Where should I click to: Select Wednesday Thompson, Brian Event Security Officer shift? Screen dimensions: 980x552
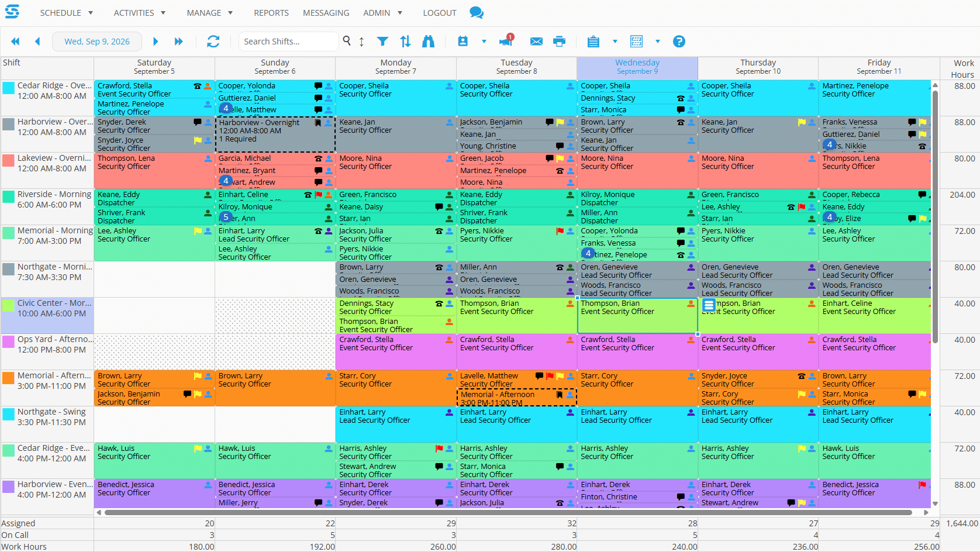tap(637, 316)
